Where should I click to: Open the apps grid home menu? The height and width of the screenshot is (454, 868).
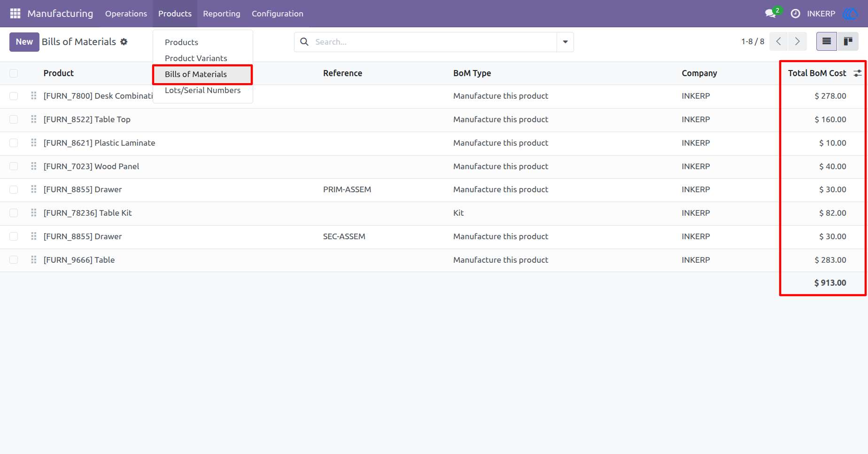pos(15,14)
